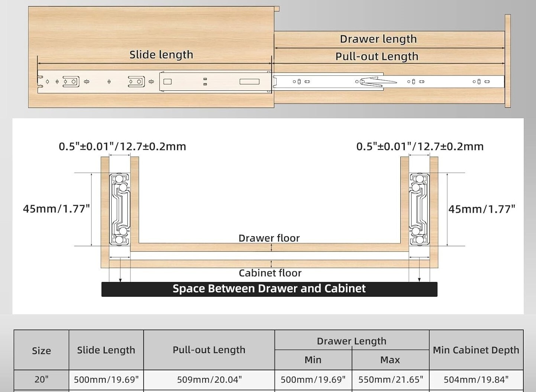This screenshot has width=536, height=392.
Task: Click the right 45mm/1.77" height dimension
Action: click(x=482, y=209)
